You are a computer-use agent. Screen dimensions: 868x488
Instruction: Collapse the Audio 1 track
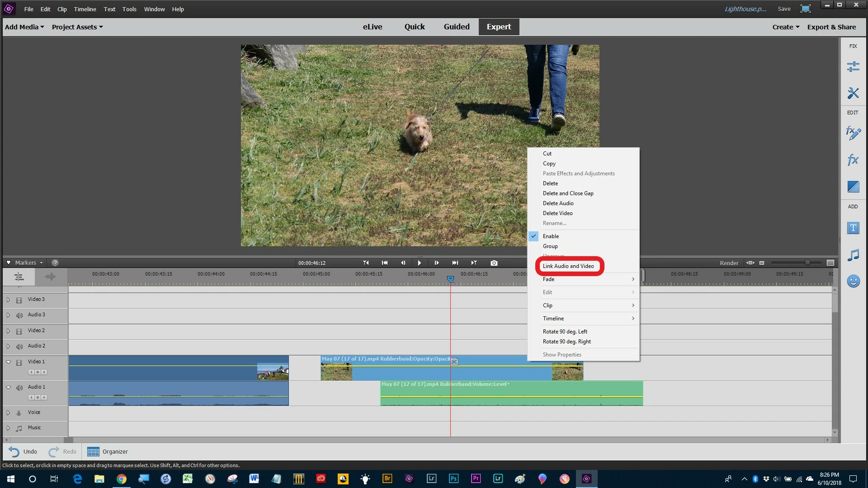tap(8, 387)
